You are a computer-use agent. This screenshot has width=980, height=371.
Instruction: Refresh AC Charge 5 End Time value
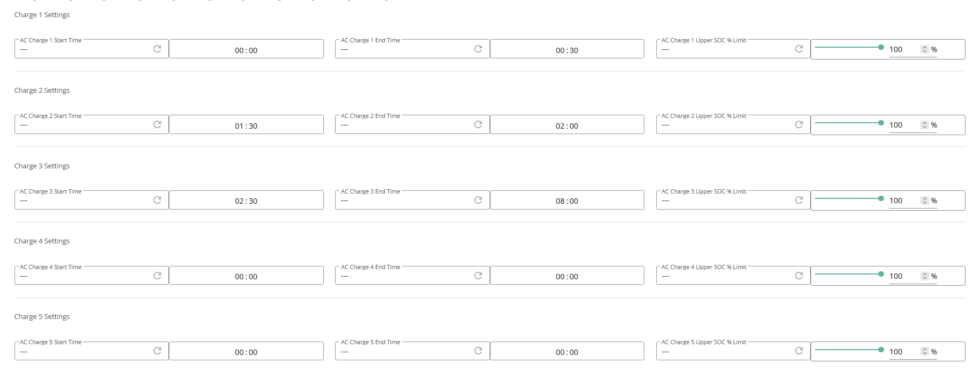pos(478,351)
